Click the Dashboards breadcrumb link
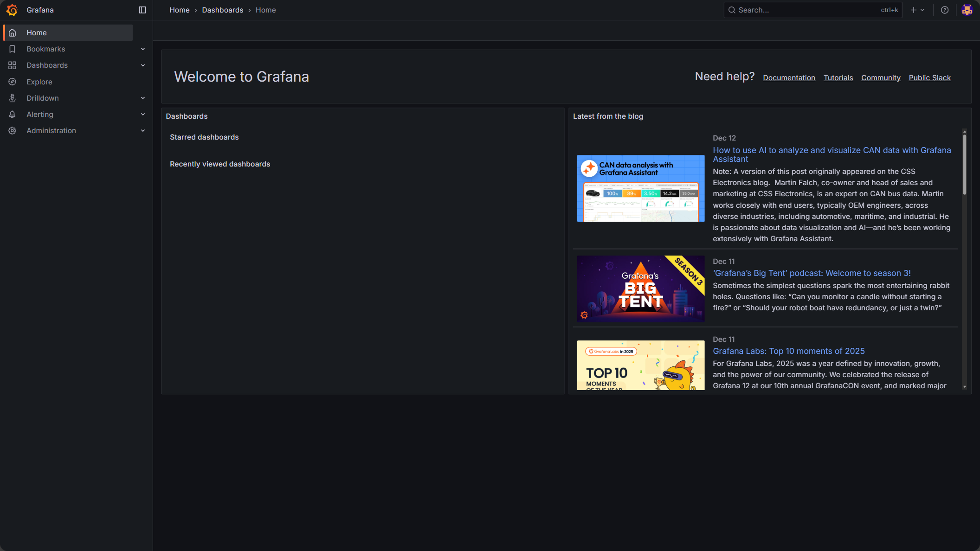 [x=222, y=10]
